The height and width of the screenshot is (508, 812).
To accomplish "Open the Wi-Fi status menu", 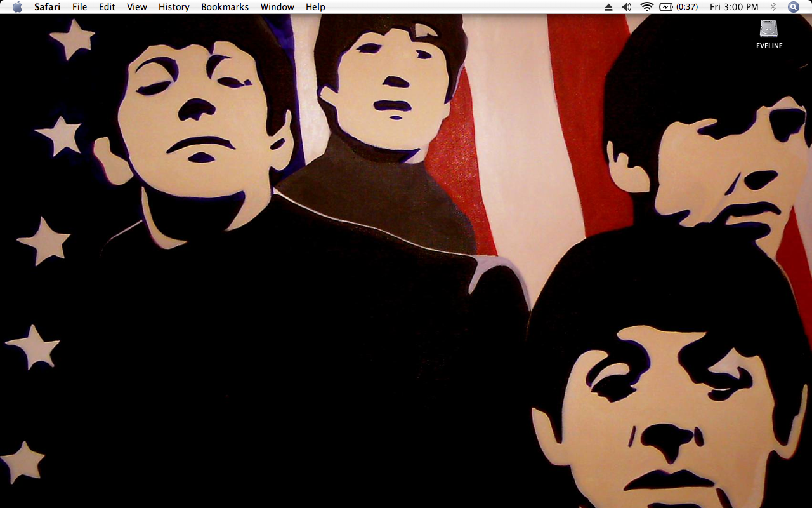I will [x=647, y=7].
